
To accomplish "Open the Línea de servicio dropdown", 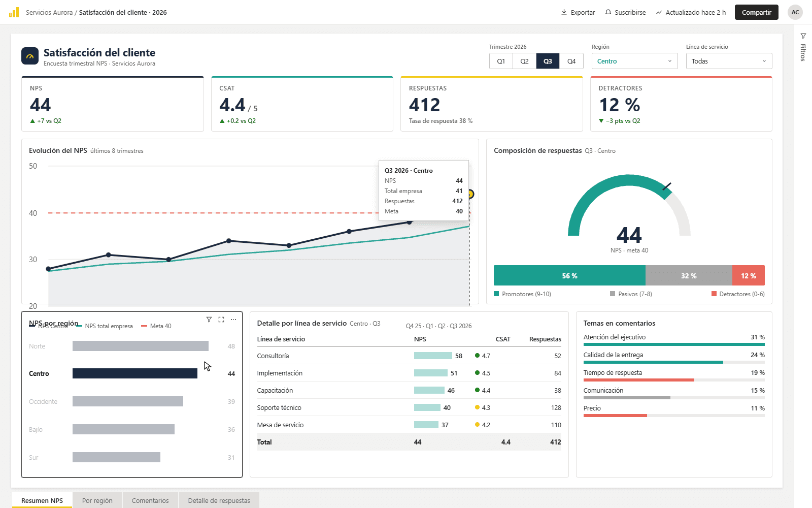I will [729, 61].
